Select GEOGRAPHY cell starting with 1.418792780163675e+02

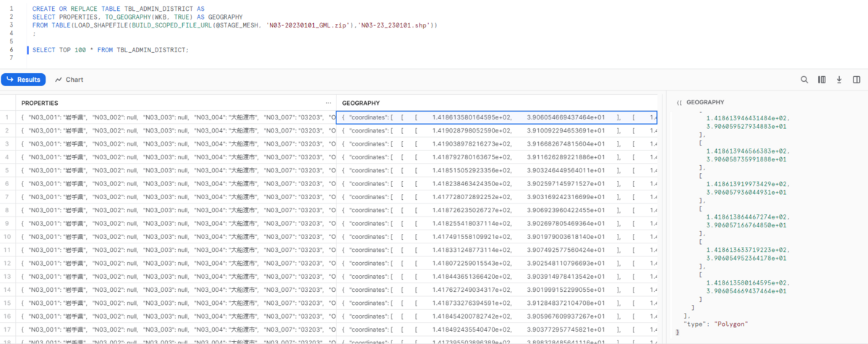tap(498, 156)
